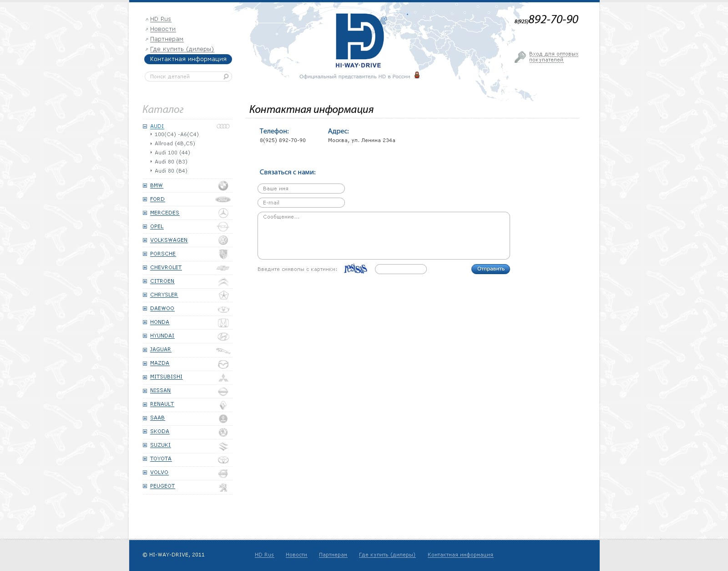Open footer Партнерам link
This screenshot has height=571, width=728.
333,555
